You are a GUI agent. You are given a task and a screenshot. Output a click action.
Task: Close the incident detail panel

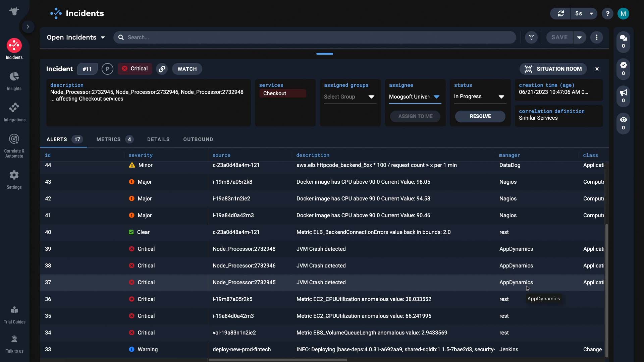point(597,69)
